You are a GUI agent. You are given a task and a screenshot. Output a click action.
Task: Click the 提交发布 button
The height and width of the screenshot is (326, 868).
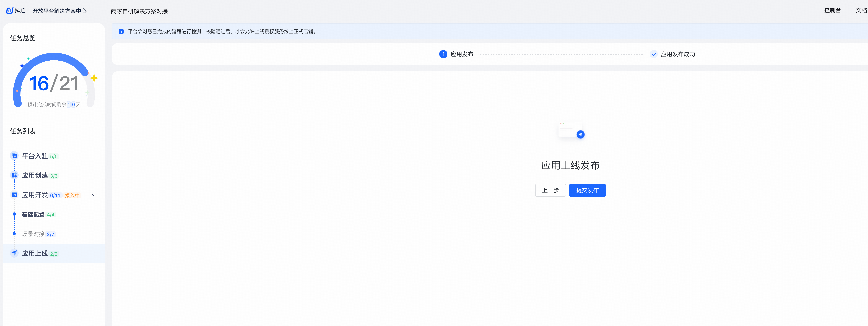tap(587, 190)
